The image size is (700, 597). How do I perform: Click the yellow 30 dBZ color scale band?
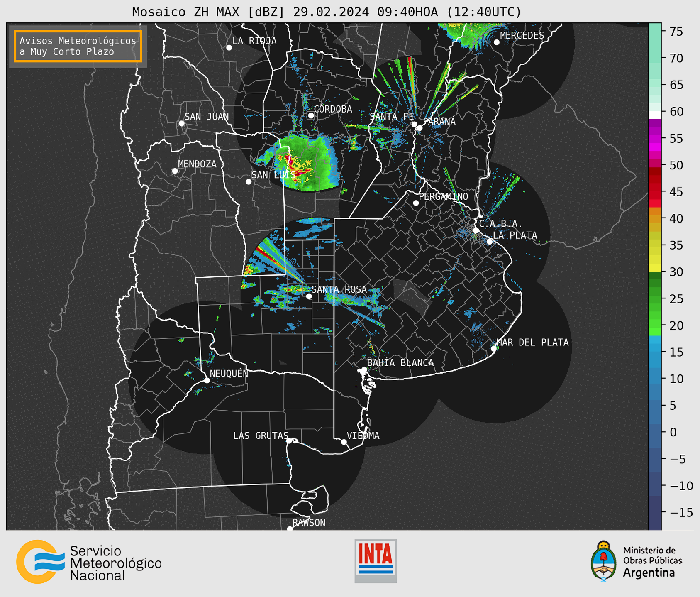pos(655,268)
